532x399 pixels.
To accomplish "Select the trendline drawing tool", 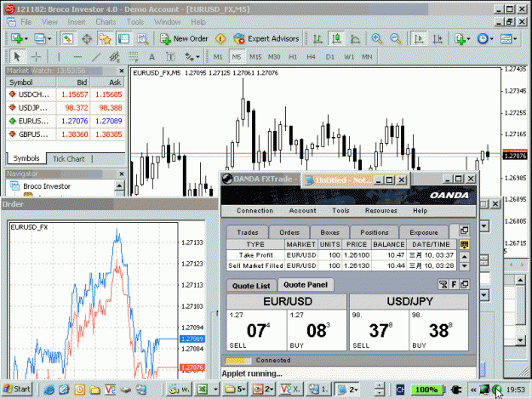I will coord(96,57).
